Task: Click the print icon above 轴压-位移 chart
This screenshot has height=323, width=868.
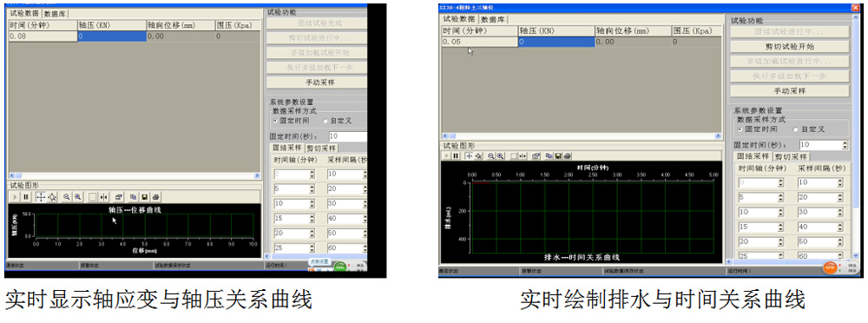Action: (155, 197)
